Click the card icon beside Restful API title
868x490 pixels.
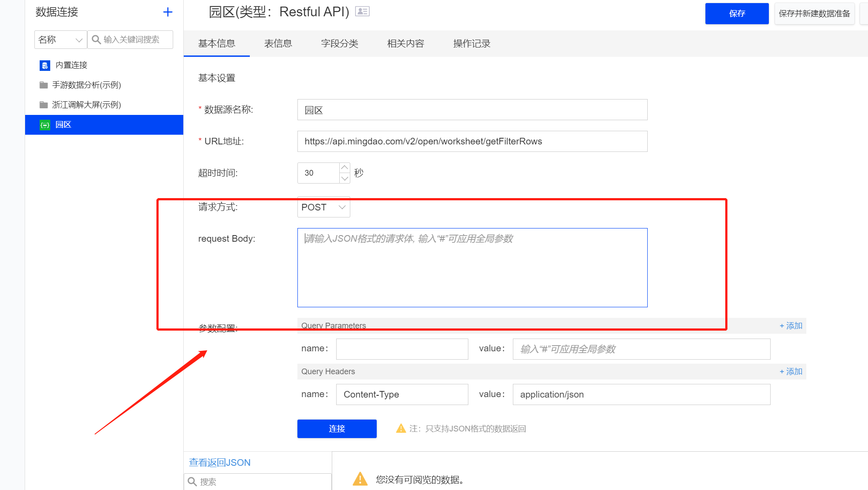coord(362,11)
